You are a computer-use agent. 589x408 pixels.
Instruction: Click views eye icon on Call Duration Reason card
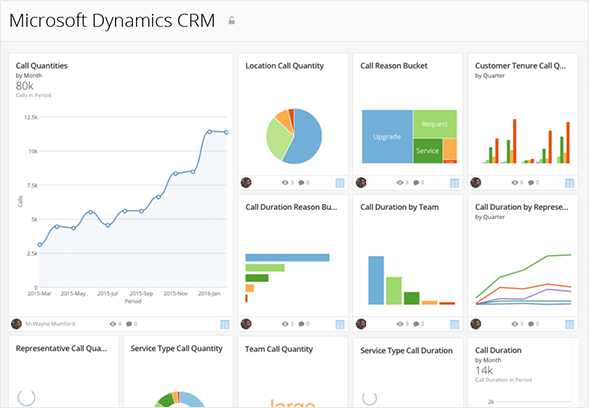click(285, 324)
